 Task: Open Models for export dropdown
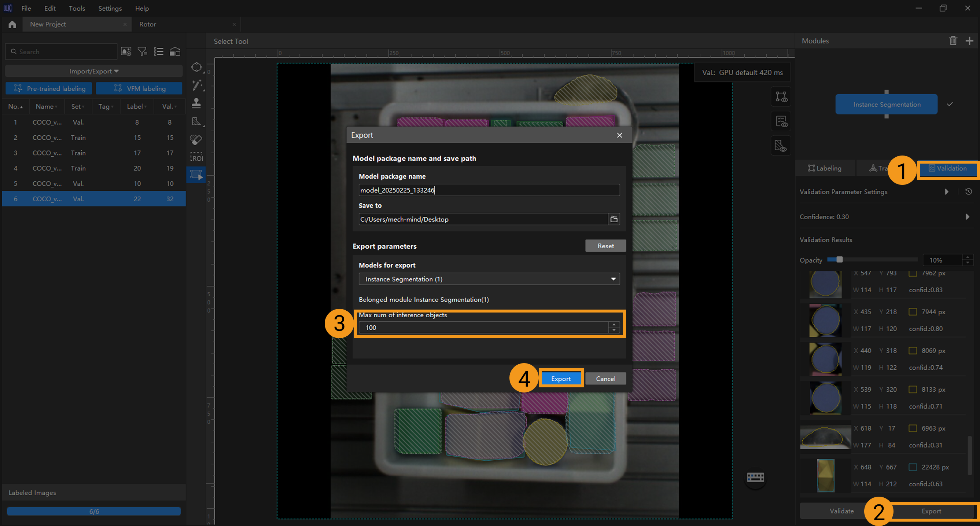coord(489,279)
